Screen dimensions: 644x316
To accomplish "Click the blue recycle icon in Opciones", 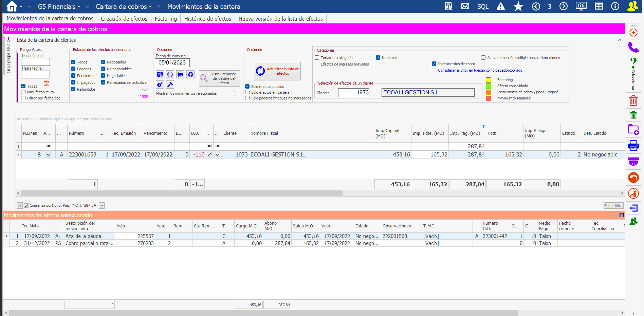I will click(x=190, y=74).
